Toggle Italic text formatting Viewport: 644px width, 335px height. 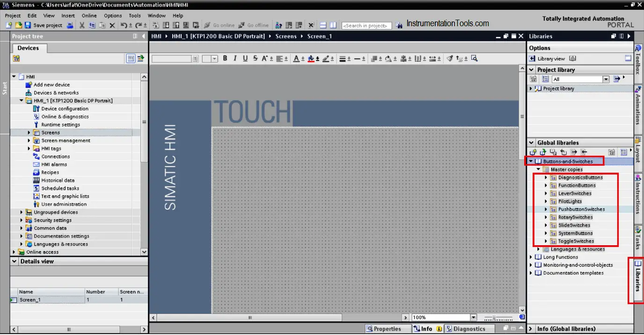pos(235,58)
